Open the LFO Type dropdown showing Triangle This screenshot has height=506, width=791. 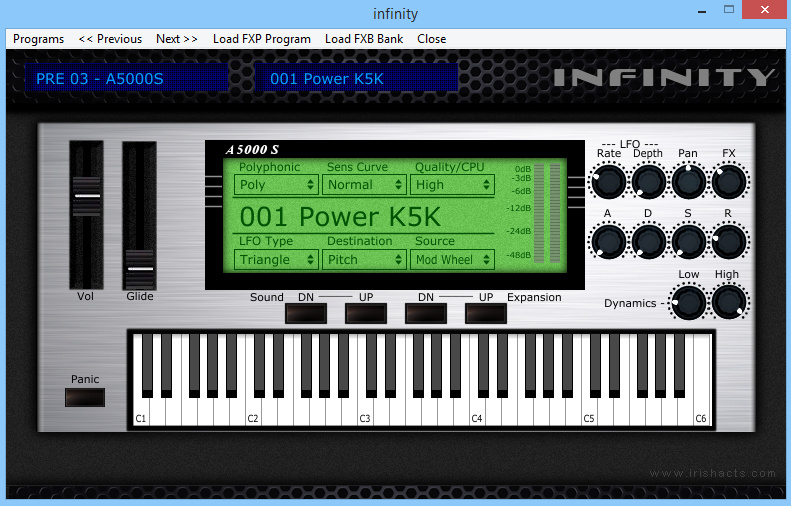point(276,259)
